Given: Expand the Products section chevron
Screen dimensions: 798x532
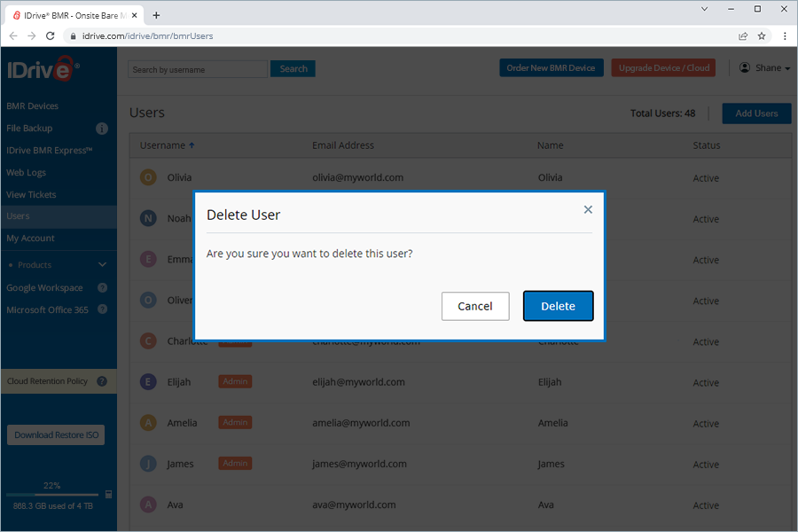Looking at the screenshot, I should [102, 265].
